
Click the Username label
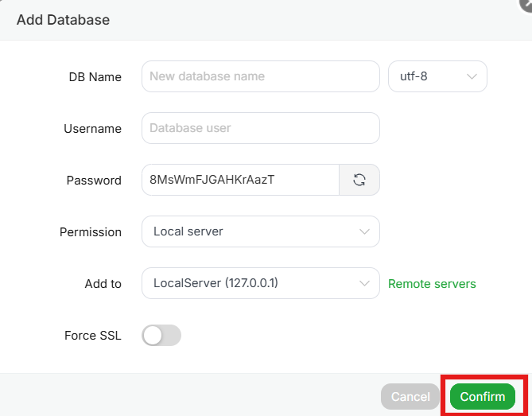(x=92, y=129)
